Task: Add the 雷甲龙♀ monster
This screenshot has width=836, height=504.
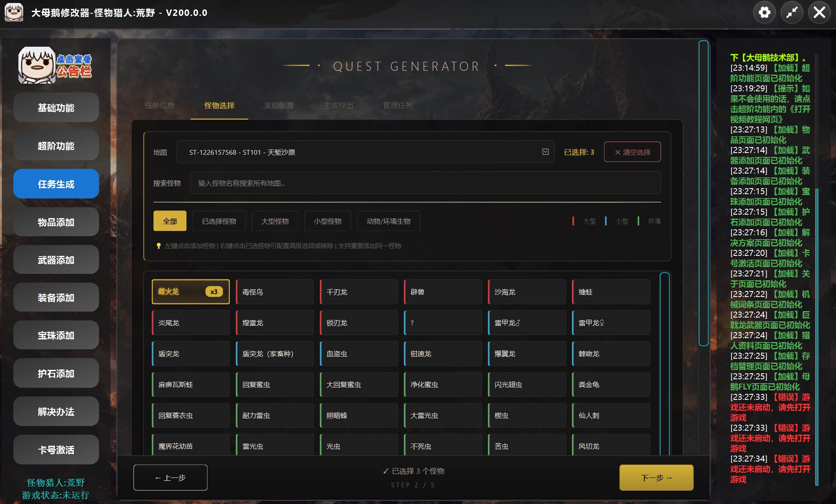Action: [x=611, y=323]
